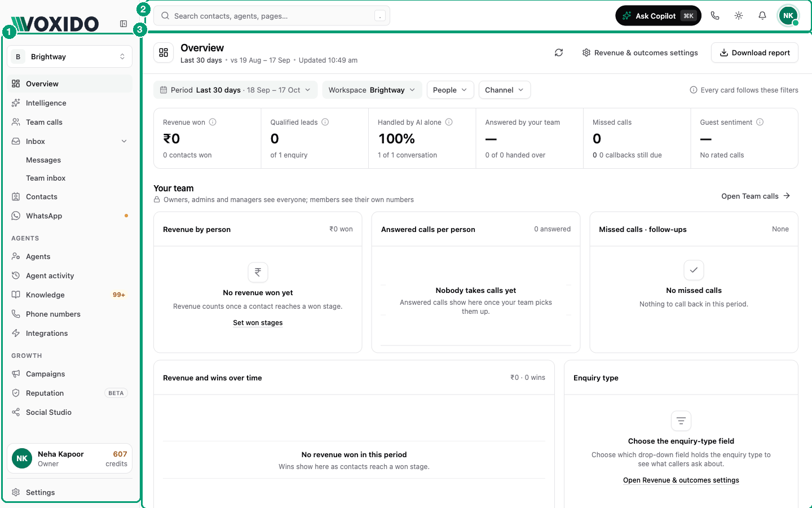Open Phone numbers in the sidebar
The image size is (812, 508).
click(x=69, y=314)
